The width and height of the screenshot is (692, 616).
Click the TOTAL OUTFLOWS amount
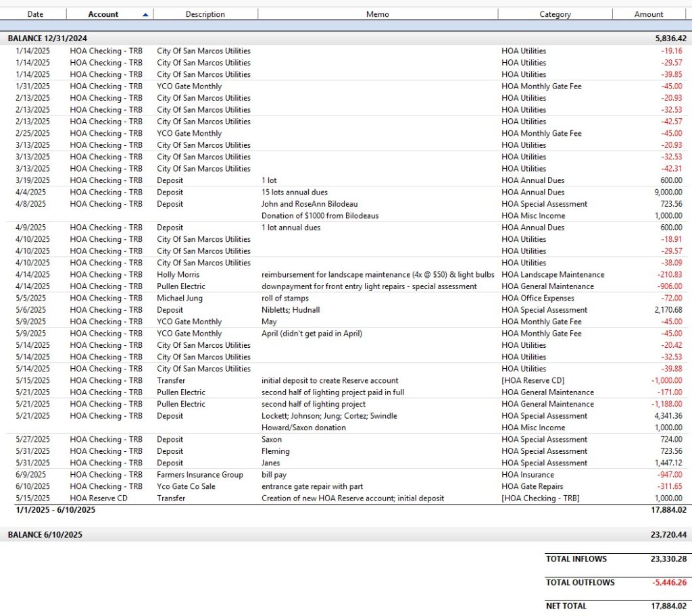tap(667, 582)
